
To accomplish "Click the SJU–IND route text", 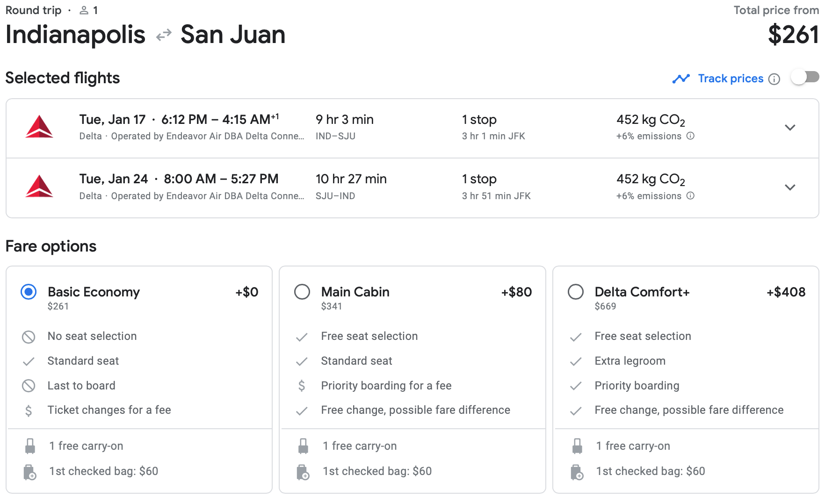I will point(335,196).
